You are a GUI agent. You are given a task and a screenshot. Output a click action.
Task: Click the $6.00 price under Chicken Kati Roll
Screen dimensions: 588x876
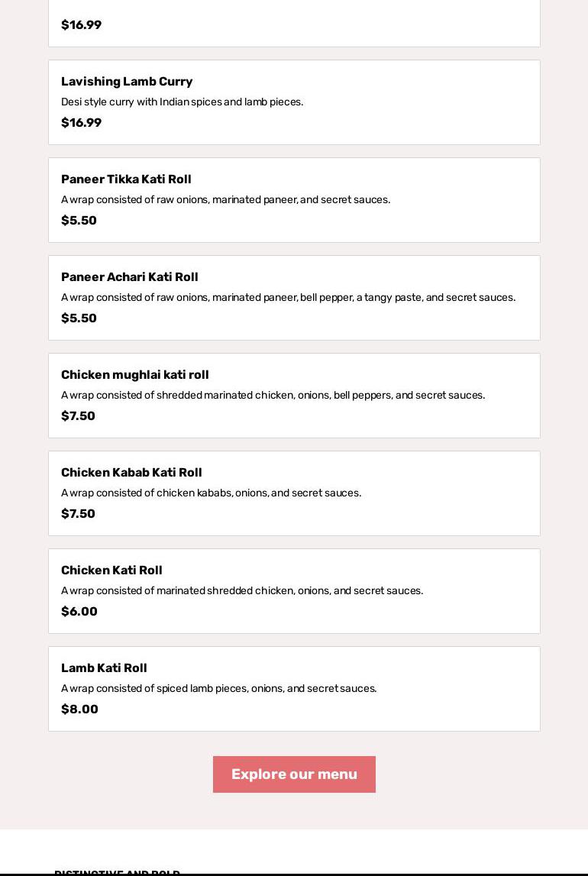pyautogui.click(x=79, y=612)
